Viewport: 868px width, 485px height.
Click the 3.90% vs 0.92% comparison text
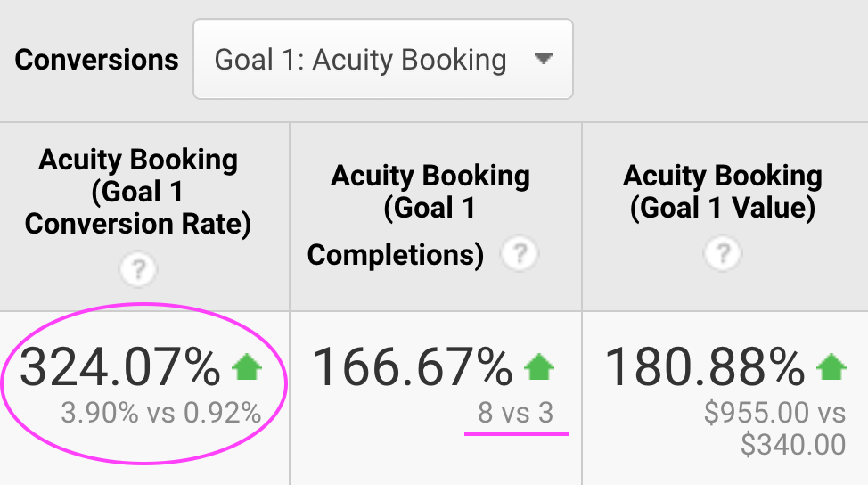(x=161, y=413)
